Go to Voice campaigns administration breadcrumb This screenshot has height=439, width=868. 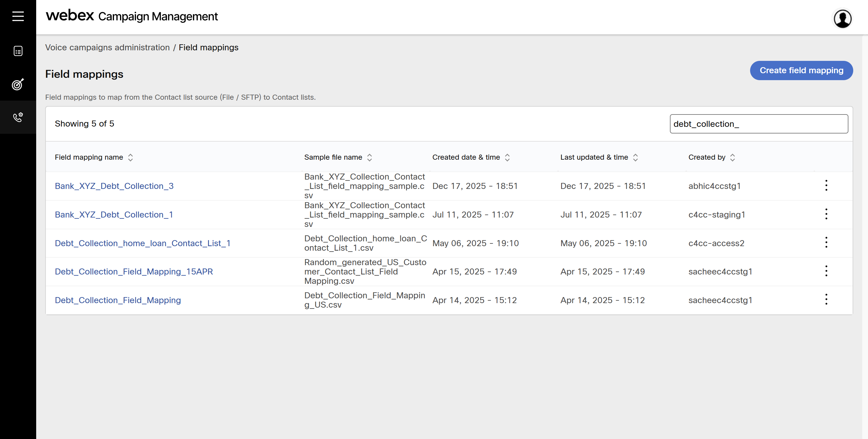(107, 48)
